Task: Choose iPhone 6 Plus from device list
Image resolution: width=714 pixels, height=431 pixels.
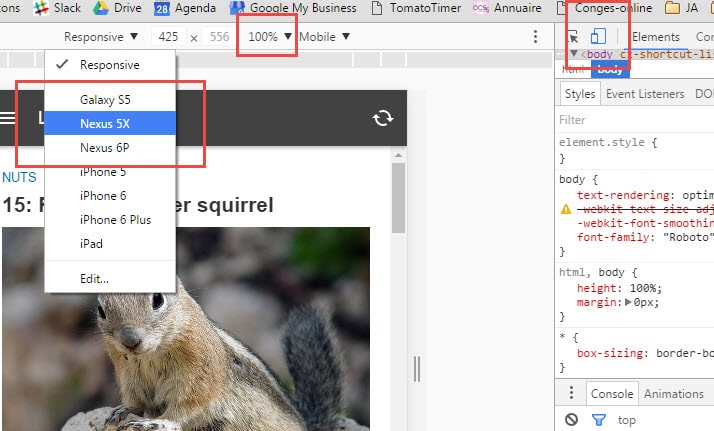Action: pyautogui.click(x=110, y=220)
